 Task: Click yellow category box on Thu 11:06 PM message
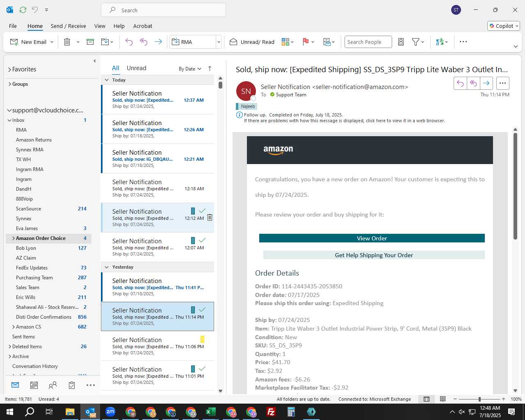(x=202, y=339)
